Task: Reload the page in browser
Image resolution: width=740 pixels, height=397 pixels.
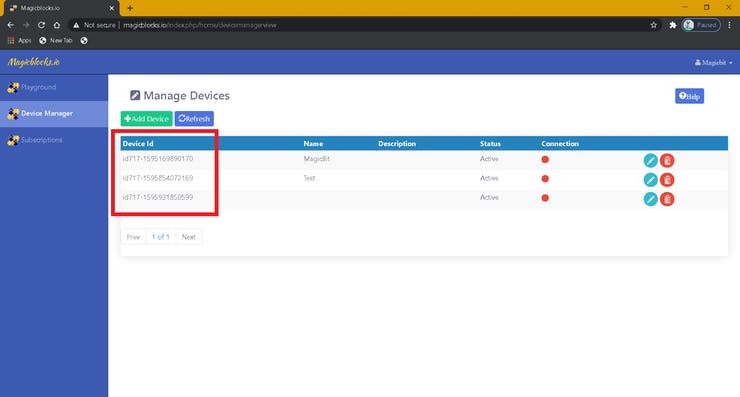Action: [42, 25]
